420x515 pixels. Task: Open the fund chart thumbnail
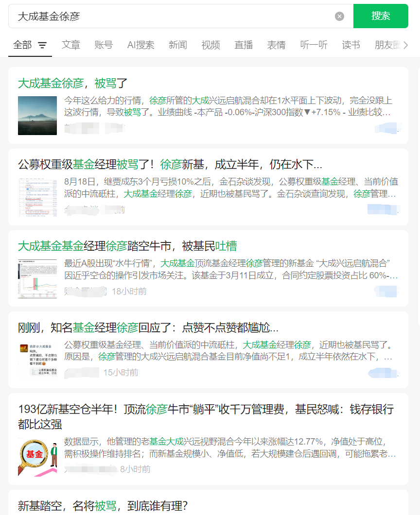[37, 278]
